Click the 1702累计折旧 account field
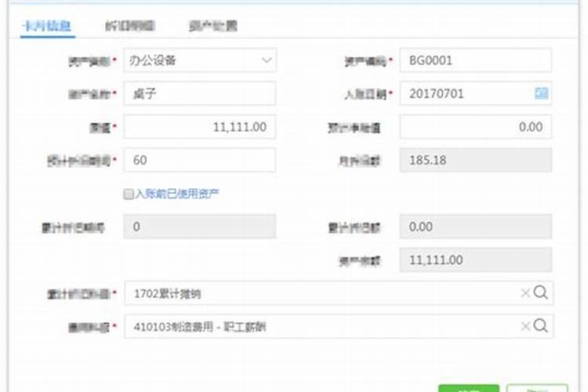The height and width of the screenshot is (392, 588). [339, 293]
